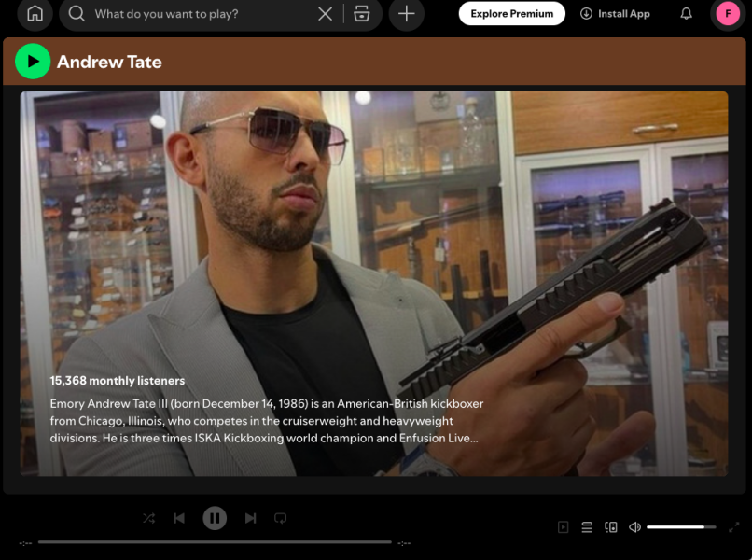
Task: Adjust the volume slider
Action: coord(681,527)
